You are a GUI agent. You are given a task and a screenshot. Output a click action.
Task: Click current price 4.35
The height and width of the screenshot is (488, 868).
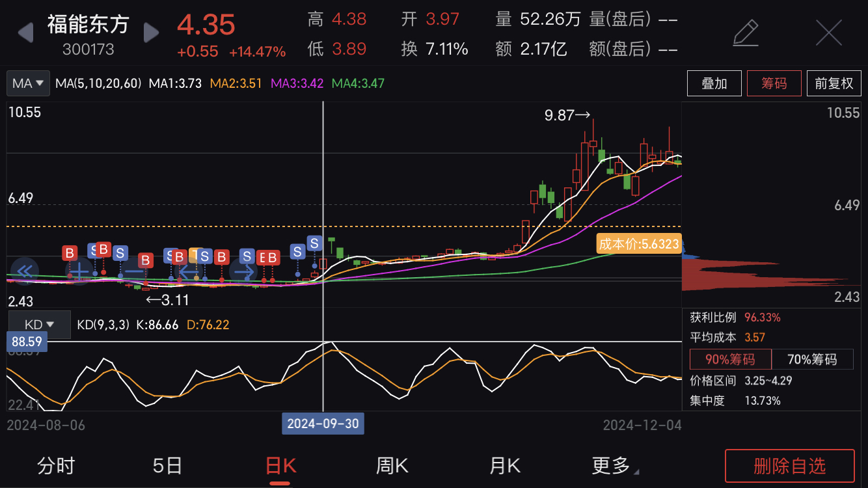point(206,25)
